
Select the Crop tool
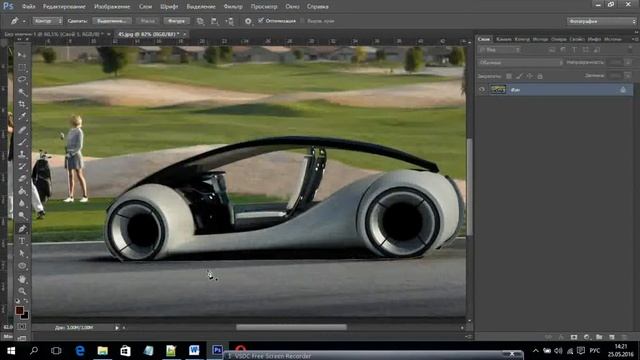coord(22,104)
